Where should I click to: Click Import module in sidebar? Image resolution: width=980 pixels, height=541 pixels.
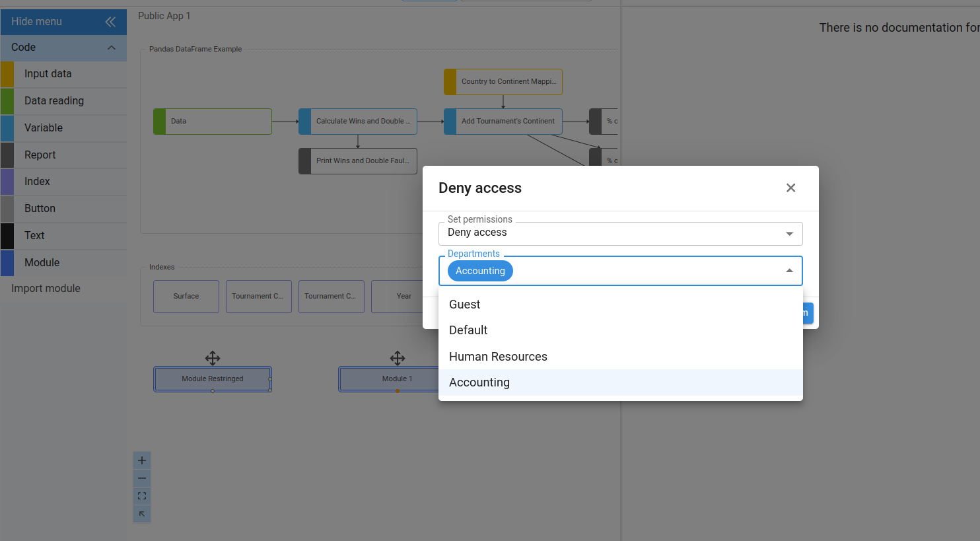point(46,289)
